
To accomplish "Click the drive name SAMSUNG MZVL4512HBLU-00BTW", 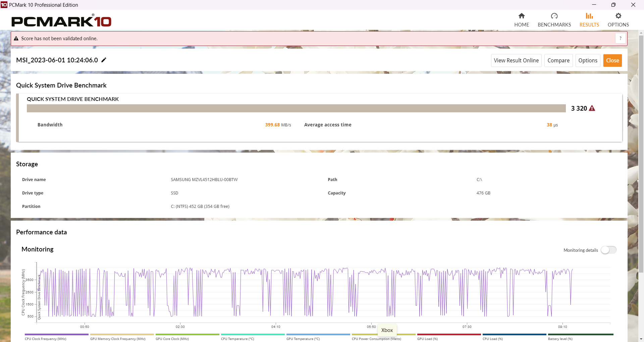I will pos(204,180).
